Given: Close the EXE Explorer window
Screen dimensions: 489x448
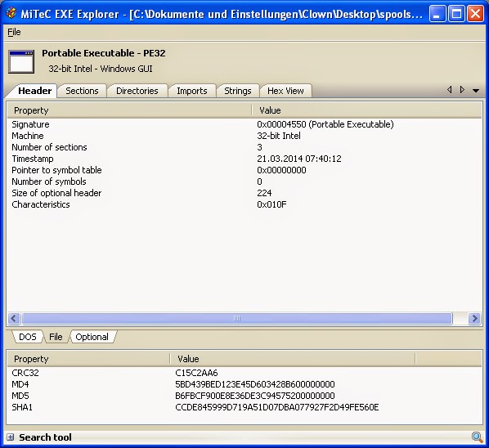Looking at the screenshot, I should point(475,14).
